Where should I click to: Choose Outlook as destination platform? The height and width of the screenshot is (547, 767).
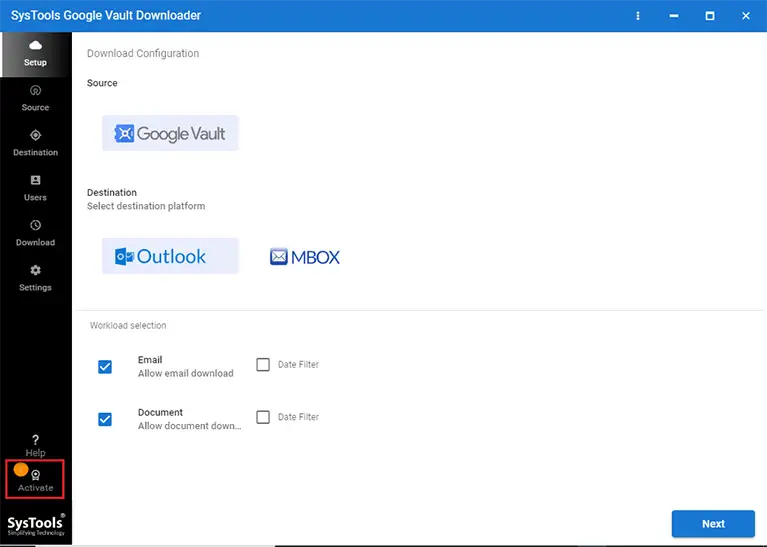coord(170,256)
